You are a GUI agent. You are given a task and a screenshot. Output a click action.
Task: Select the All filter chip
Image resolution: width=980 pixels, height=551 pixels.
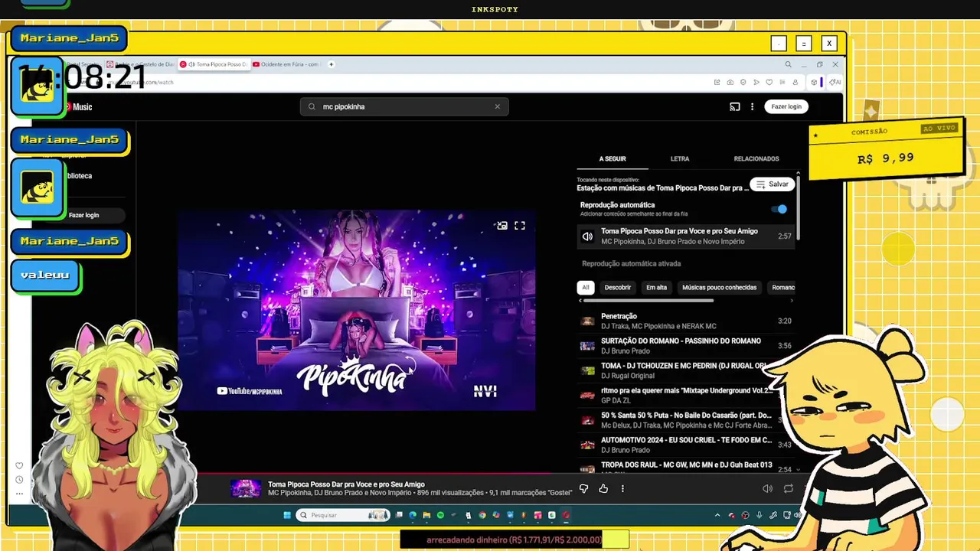[586, 288]
